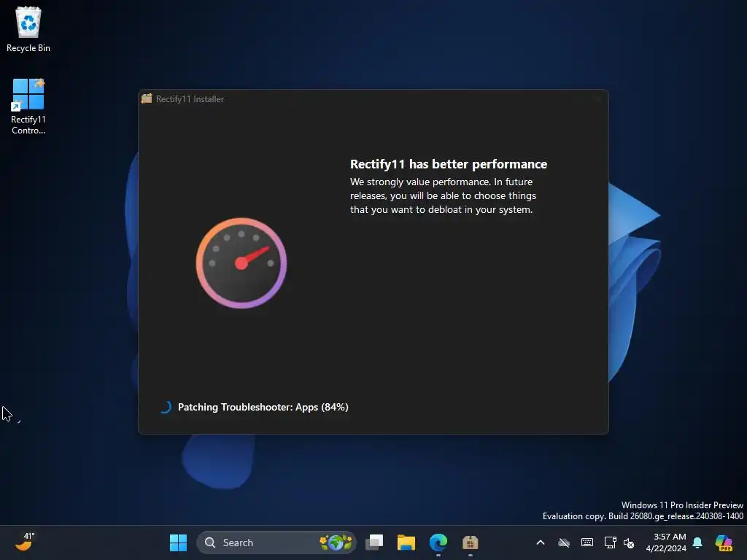Open the Windows Start menu
The width and height of the screenshot is (747, 560).
pyautogui.click(x=178, y=542)
